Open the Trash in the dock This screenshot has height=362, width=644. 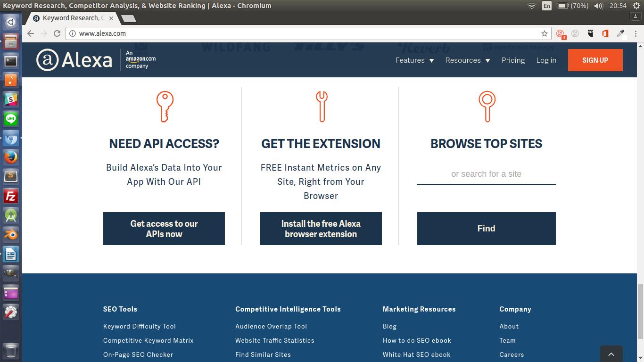(x=11, y=350)
